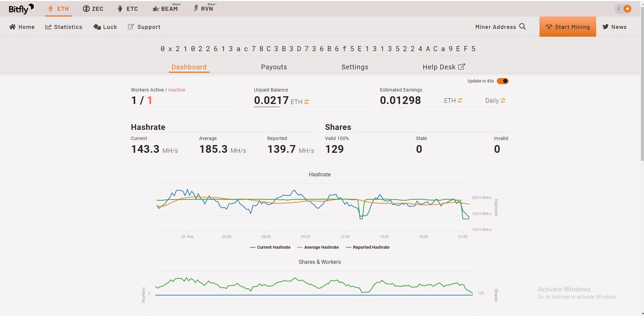Click the Miner Address search magnifier
644x316 pixels.
pos(522,26)
